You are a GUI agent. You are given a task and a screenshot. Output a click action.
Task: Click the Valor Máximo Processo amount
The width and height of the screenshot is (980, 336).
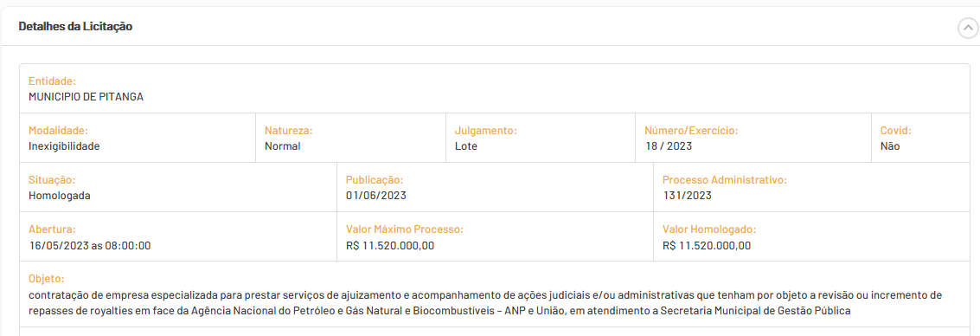pos(390,245)
